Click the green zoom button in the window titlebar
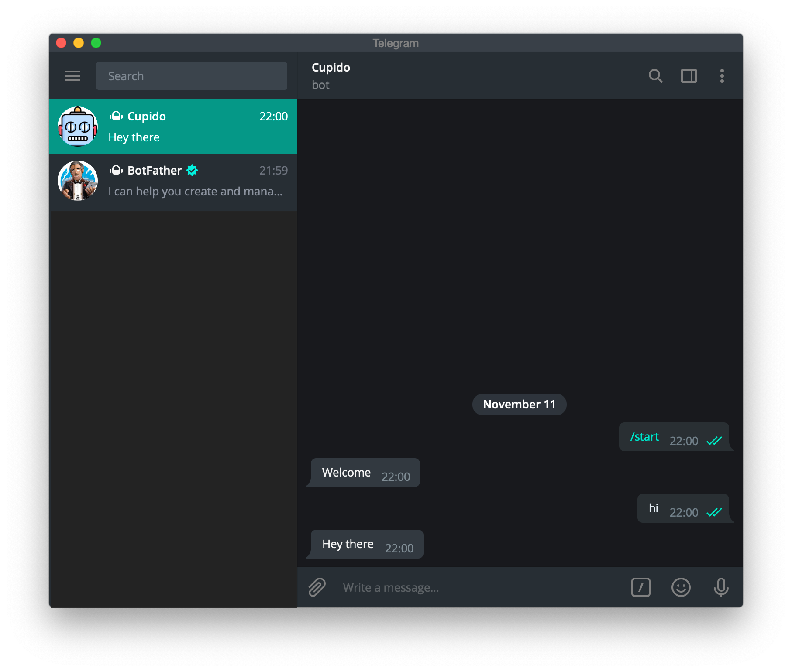This screenshot has height=672, width=792. coord(96,42)
